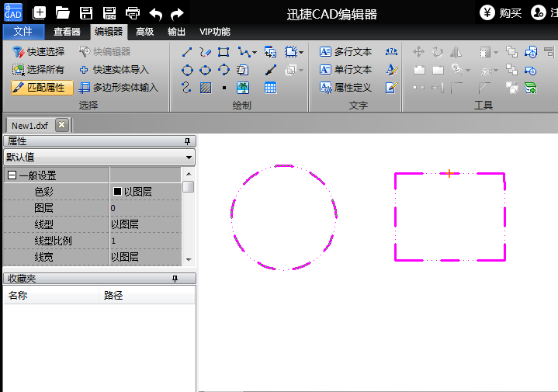This screenshot has height=392, width=558.
Task: Open the 默认值 dropdown
Action: click(x=189, y=158)
